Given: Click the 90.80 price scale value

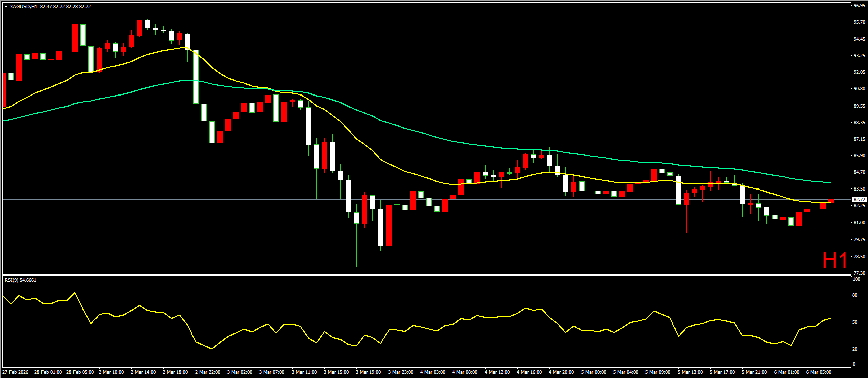Looking at the screenshot, I should [859, 89].
